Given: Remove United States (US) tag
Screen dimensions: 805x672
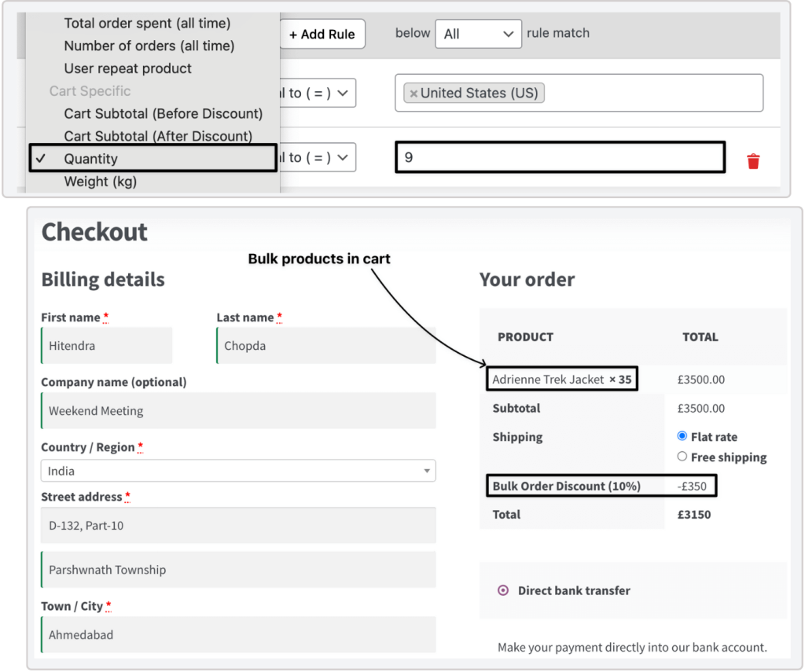Looking at the screenshot, I should point(414,94).
